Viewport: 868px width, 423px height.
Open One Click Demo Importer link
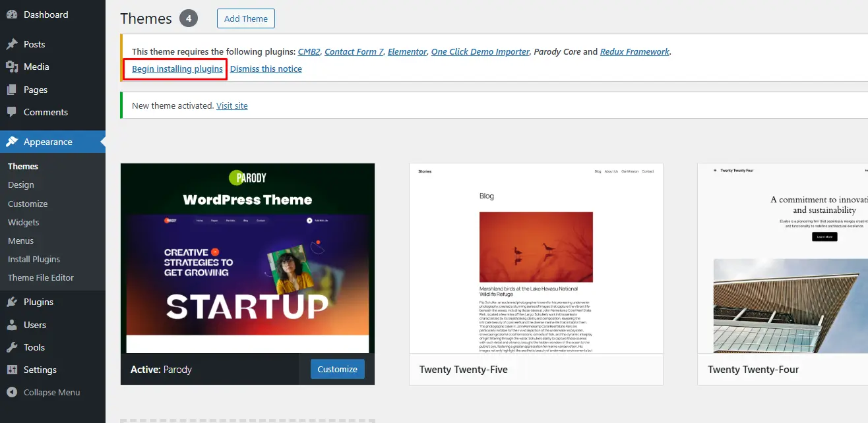point(480,51)
